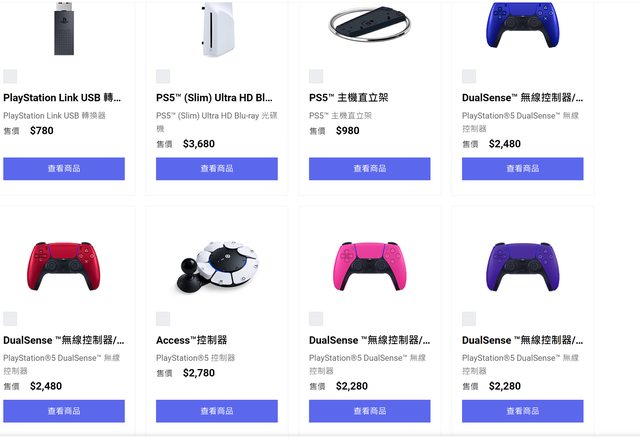Select the pink DualSense controller image

coord(370,266)
